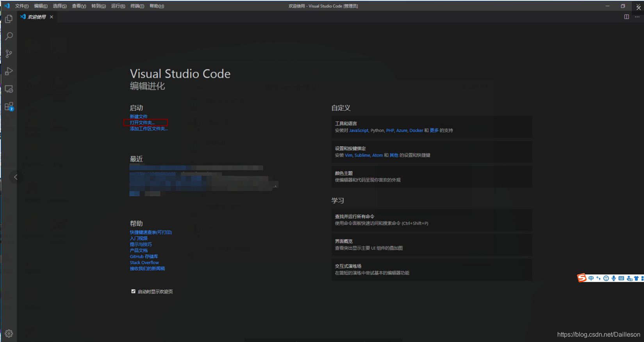Open Run and Debug view
The height and width of the screenshot is (342, 644).
[x=9, y=72]
